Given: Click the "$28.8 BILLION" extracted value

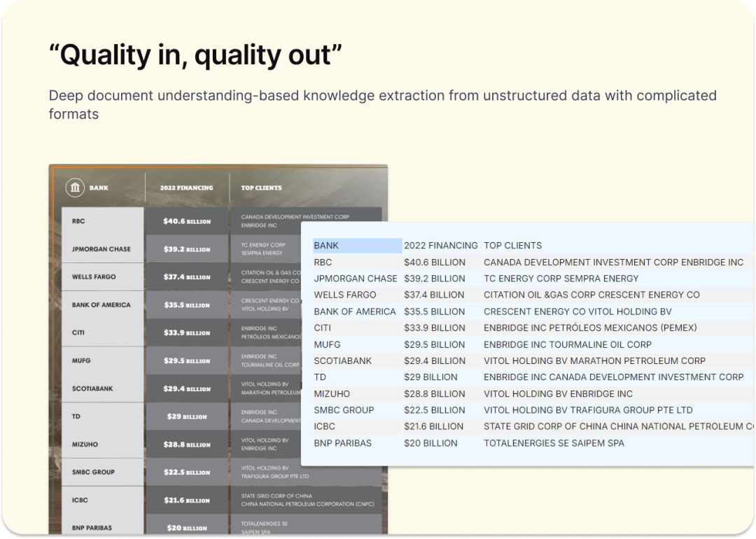Looking at the screenshot, I should click(x=435, y=394).
